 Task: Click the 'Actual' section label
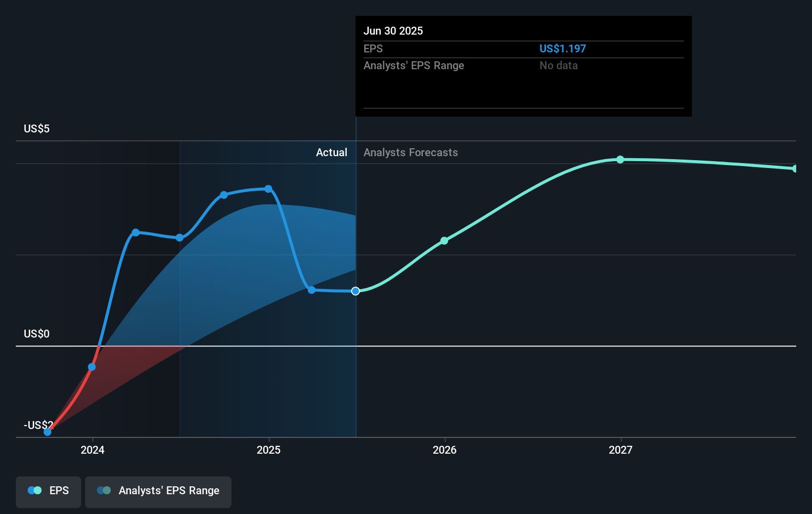[x=332, y=153]
